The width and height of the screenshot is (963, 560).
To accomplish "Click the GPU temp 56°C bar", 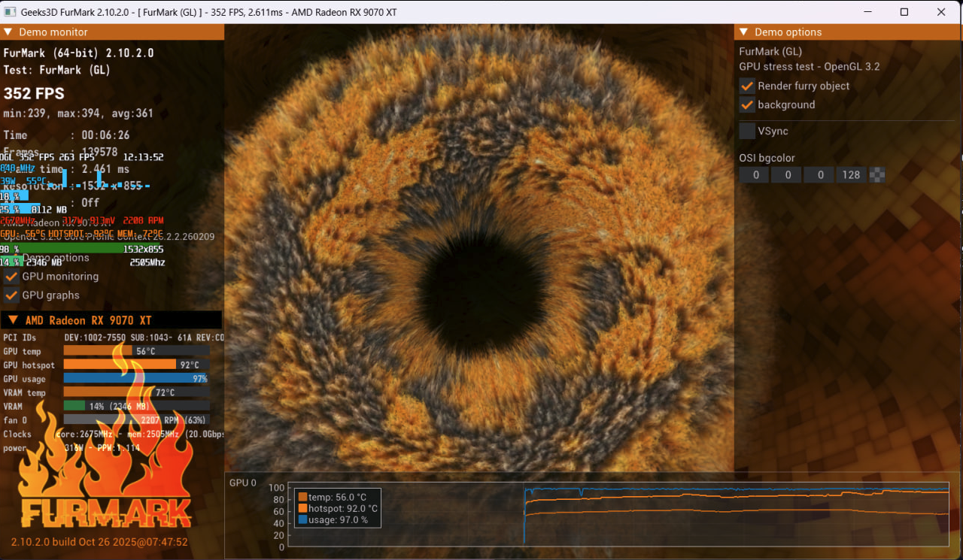I will point(137,351).
